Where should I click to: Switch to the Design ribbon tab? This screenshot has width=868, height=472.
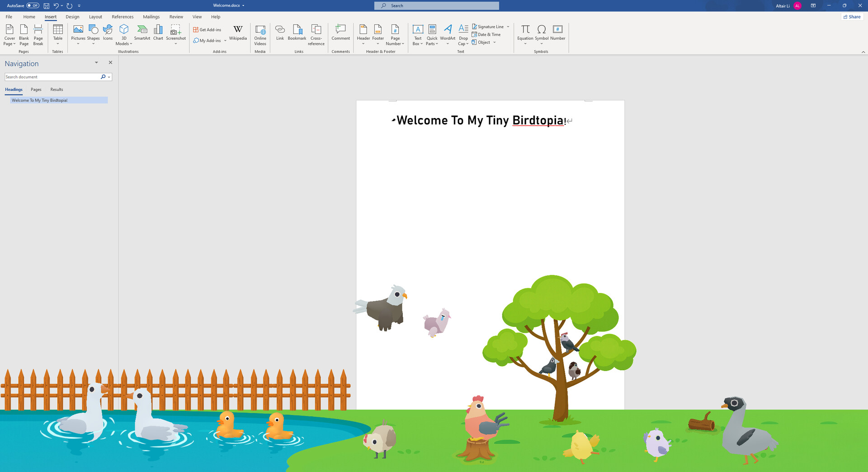pos(72,17)
